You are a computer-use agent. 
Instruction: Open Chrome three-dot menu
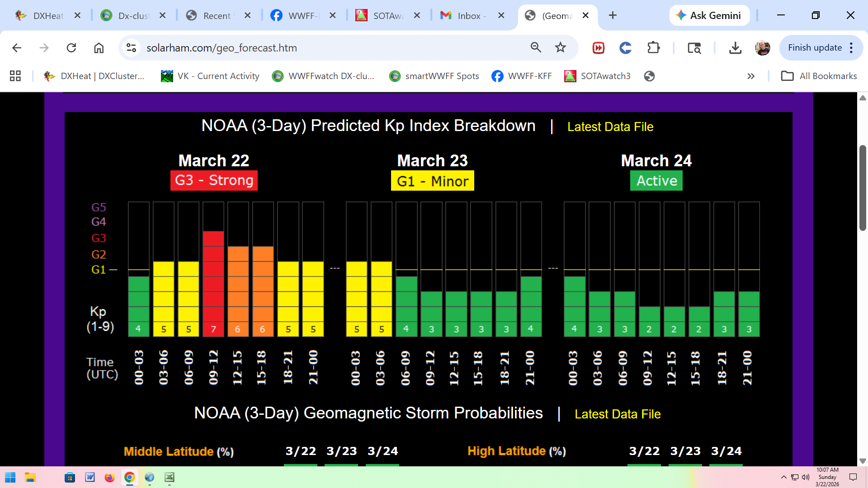pyautogui.click(x=851, y=47)
